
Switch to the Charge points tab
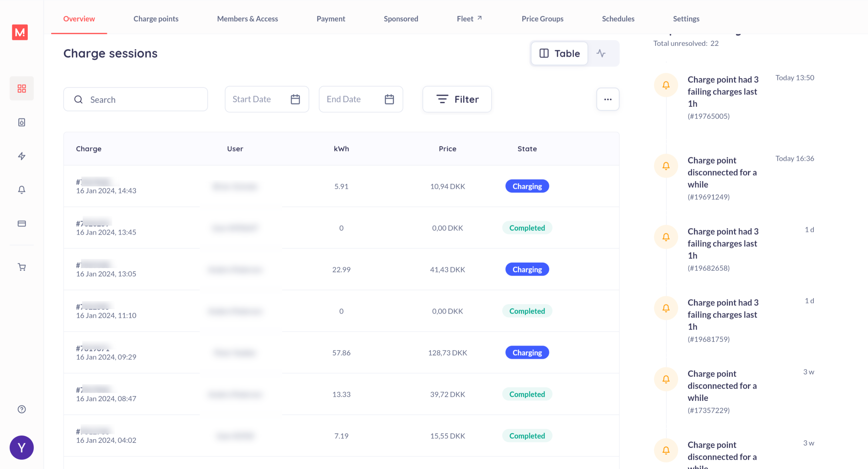point(156,19)
